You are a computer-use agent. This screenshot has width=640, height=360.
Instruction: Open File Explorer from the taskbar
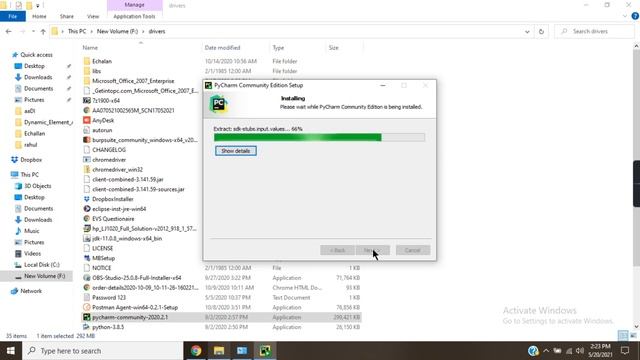click(219, 351)
